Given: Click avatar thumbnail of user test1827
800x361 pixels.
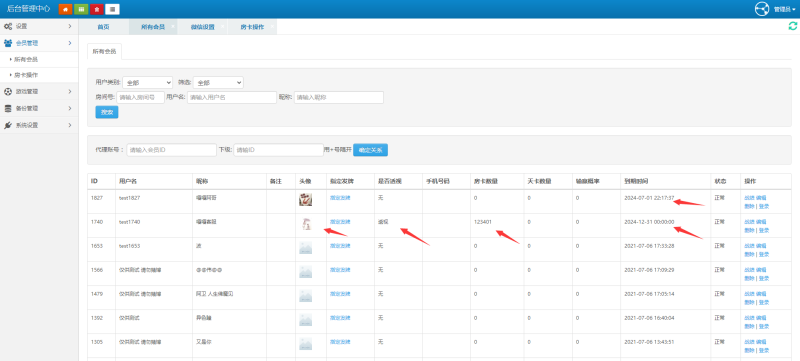Looking at the screenshot, I should (305, 200).
